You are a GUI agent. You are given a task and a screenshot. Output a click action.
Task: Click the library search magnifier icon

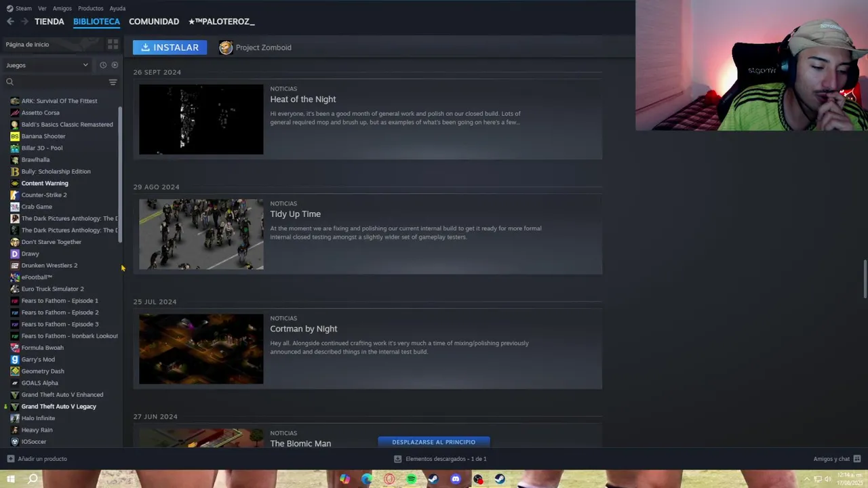click(x=9, y=82)
